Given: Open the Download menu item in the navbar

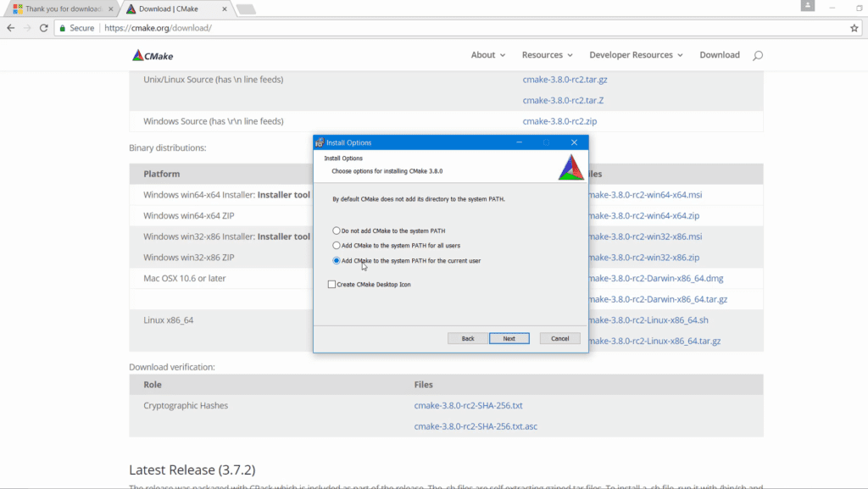Looking at the screenshot, I should click(719, 54).
